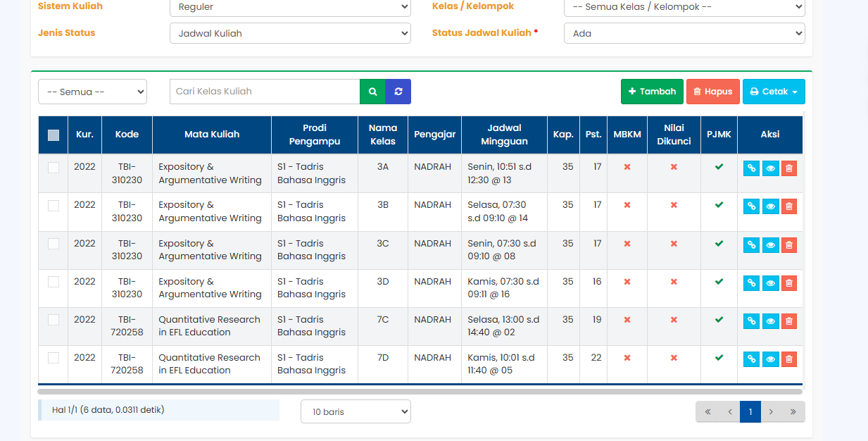Toggle select-all checkbox in table header

54,135
